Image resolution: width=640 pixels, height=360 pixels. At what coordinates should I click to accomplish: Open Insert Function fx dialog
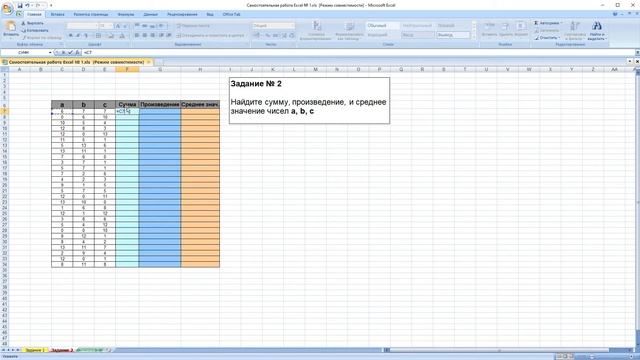[x=77, y=53]
